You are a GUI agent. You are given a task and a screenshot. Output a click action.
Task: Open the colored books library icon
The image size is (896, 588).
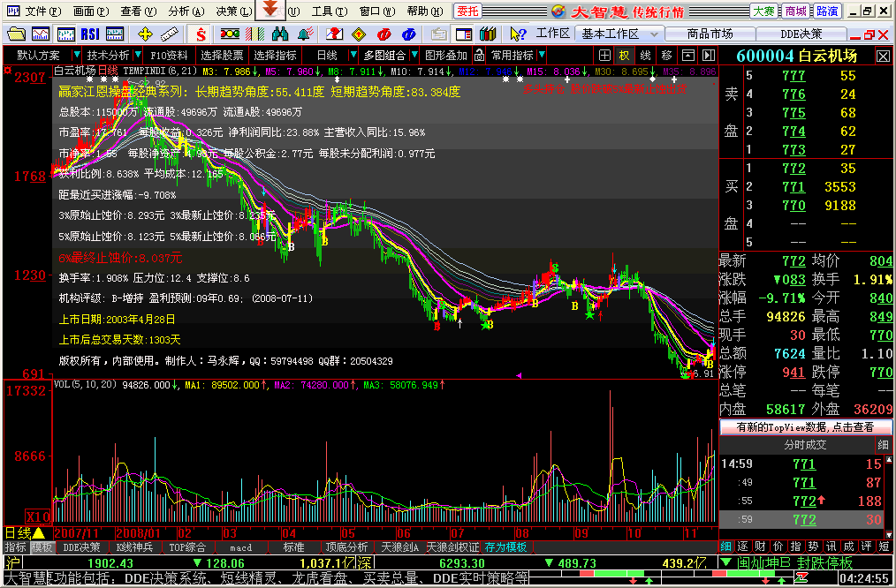click(487, 34)
